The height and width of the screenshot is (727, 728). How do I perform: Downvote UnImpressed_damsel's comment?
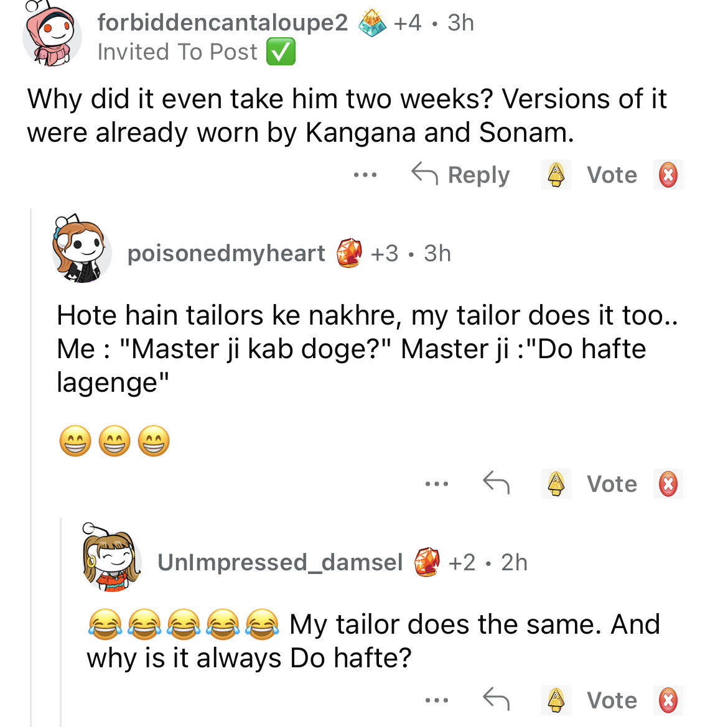[x=668, y=700]
